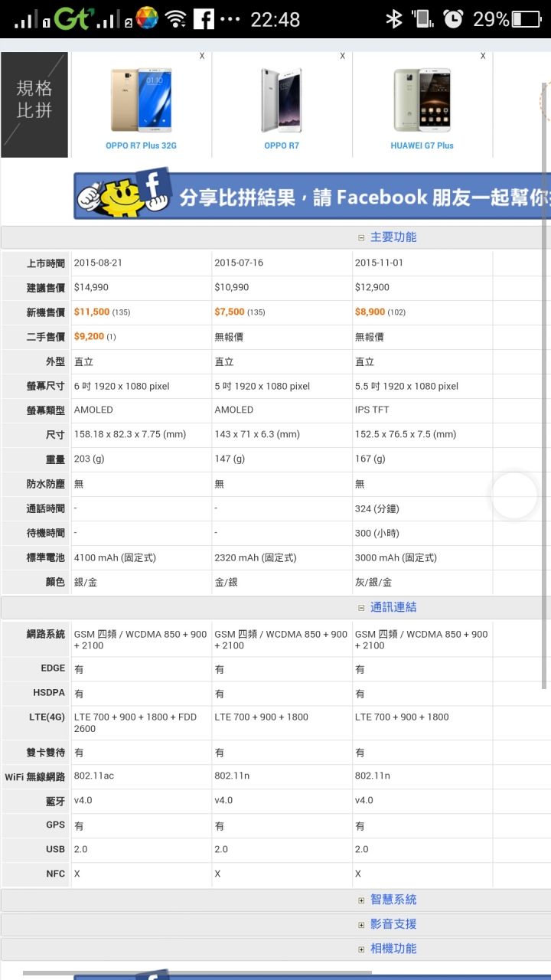
Task: Tap the 規格比拼 logo tile
Action: (x=34, y=105)
